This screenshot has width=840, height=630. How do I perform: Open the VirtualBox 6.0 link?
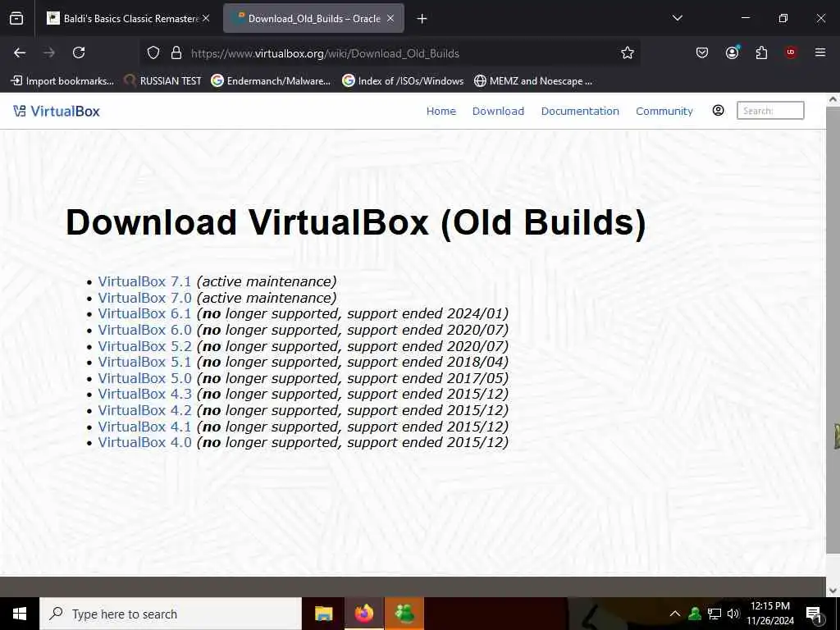tap(144, 330)
